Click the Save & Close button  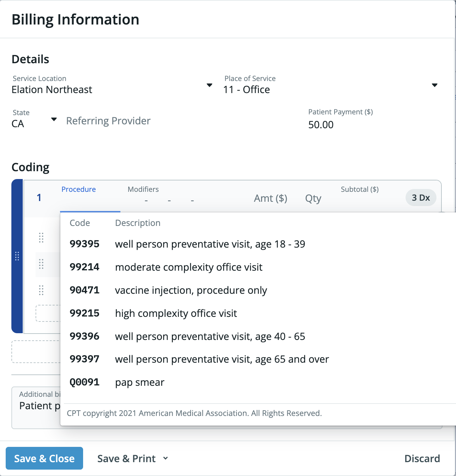(44, 459)
